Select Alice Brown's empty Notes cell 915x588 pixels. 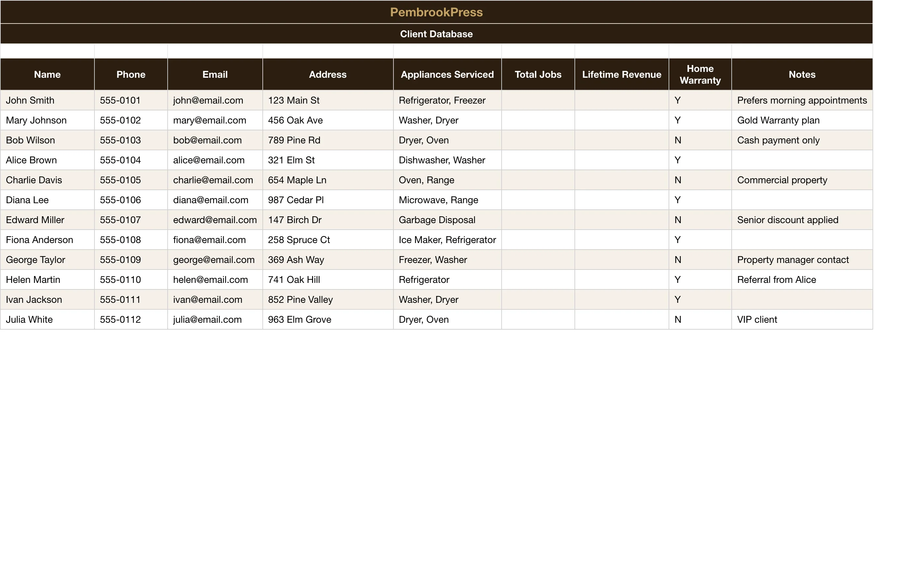[802, 160]
